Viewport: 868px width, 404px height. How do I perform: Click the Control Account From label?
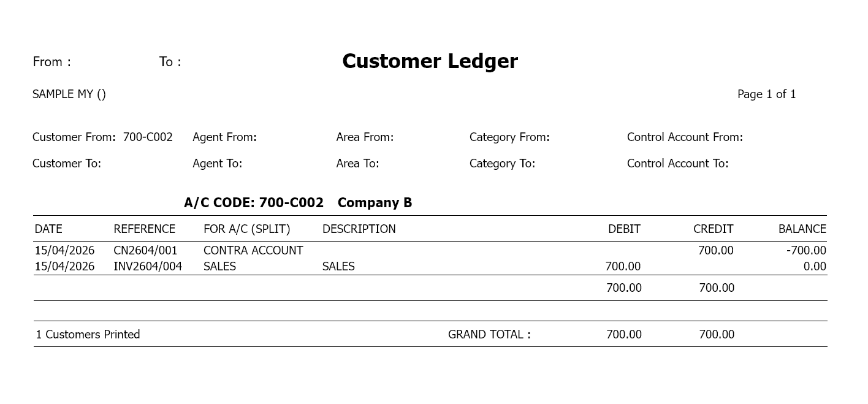pyautogui.click(x=685, y=137)
